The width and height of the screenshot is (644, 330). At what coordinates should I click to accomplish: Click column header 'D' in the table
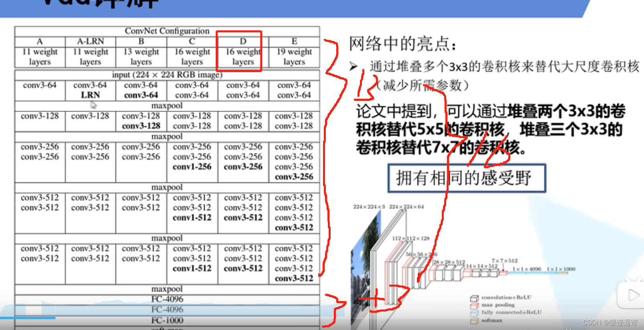tap(243, 41)
